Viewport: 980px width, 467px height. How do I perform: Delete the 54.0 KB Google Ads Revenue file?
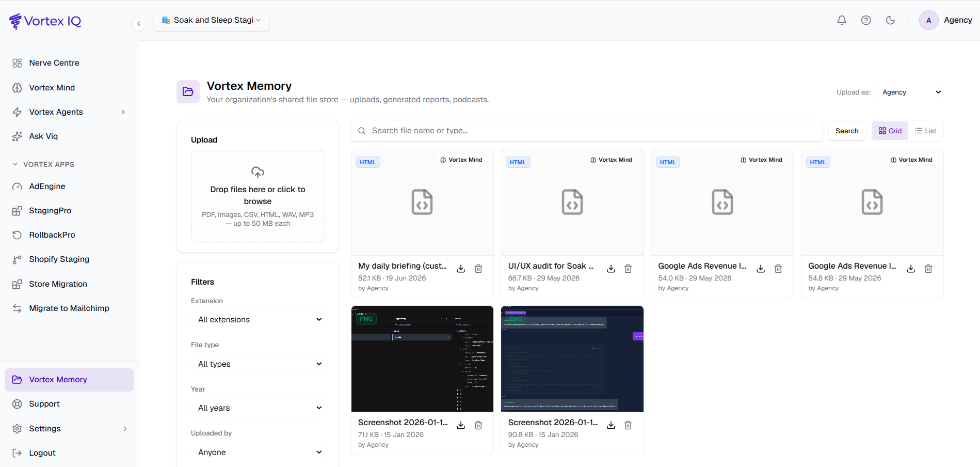[778, 269]
